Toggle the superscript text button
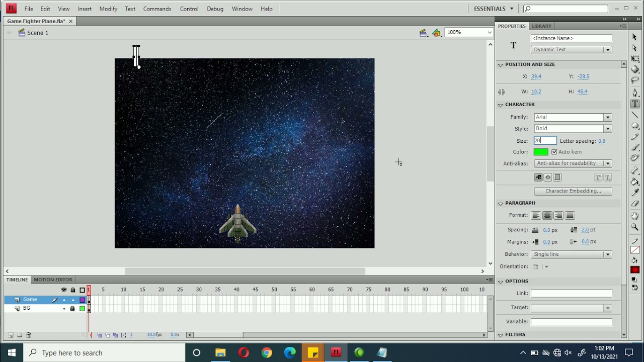The width and height of the screenshot is (644, 362). pyautogui.click(x=598, y=177)
